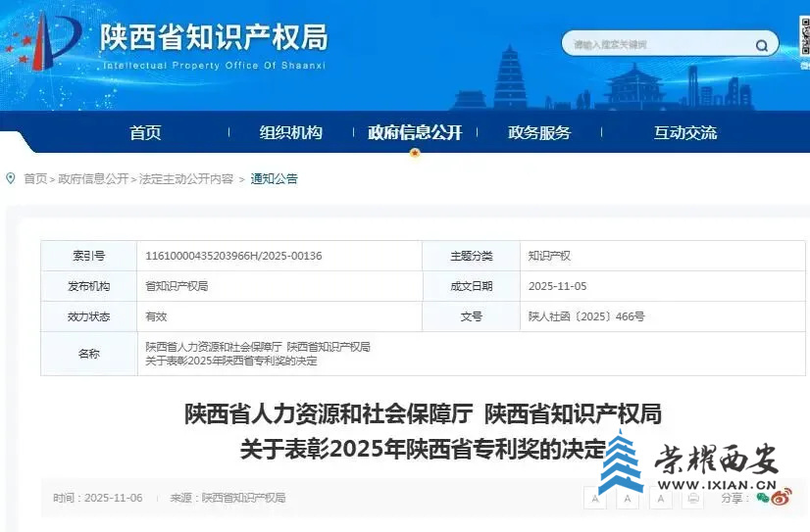Click the site title 陕西省知识产权局

click(214, 37)
